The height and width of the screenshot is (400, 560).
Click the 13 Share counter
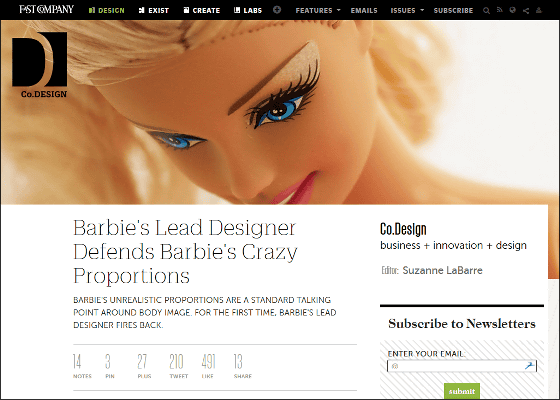pyautogui.click(x=242, y=366)
